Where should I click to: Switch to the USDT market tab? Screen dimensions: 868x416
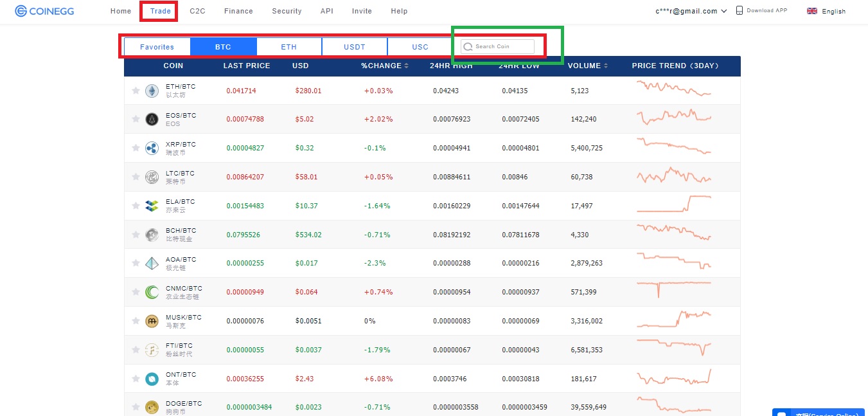355,47
